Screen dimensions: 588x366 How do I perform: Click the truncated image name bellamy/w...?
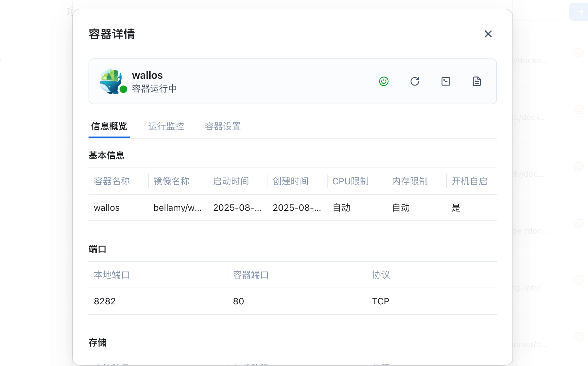coord(177,208)
